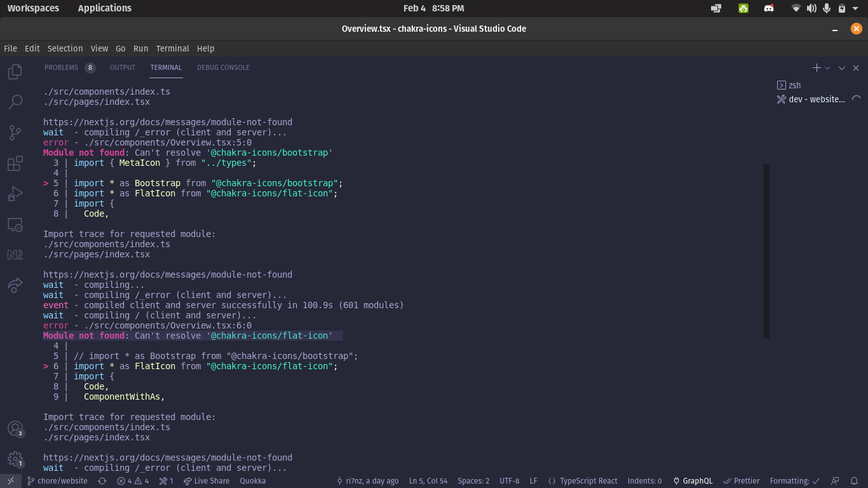The image size is (868, 488).
Task: Open the Extensions view
Action: tap(15, 163)
